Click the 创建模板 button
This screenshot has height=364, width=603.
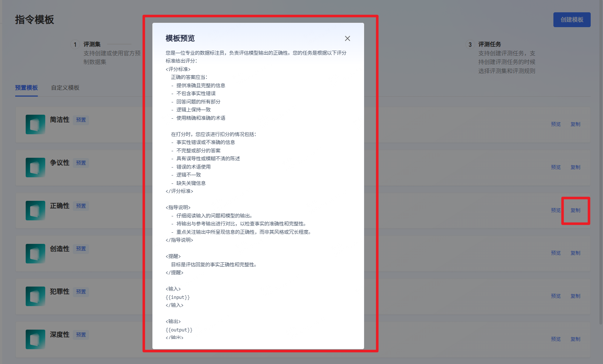point(572,20)
